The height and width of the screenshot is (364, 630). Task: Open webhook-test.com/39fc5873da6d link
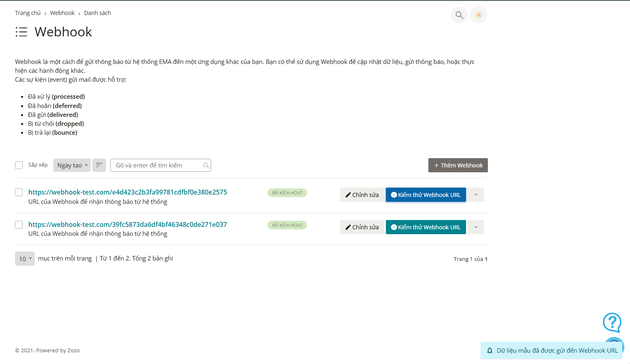click(128, 224)
